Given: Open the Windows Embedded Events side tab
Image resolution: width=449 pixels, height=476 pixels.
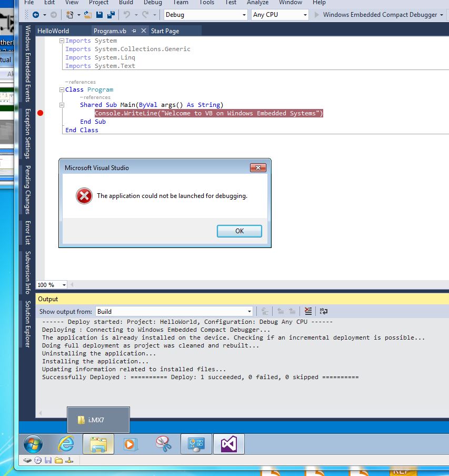Looking at the screenshot, I should point(27,64).
